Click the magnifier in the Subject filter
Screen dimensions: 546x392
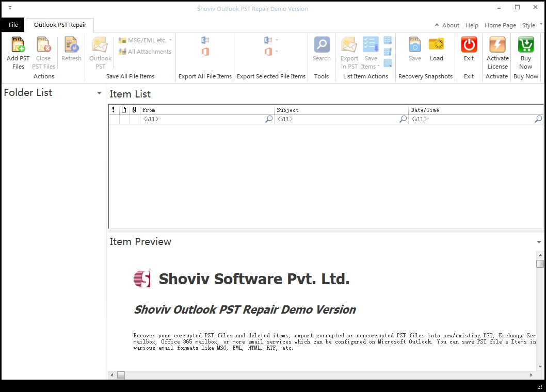coord(403,119)
